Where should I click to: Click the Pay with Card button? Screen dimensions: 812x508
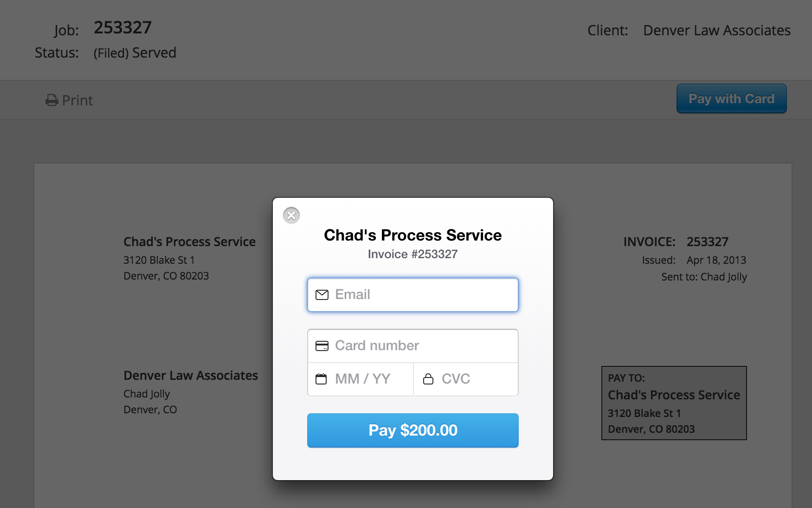click(x=731, y=98)
